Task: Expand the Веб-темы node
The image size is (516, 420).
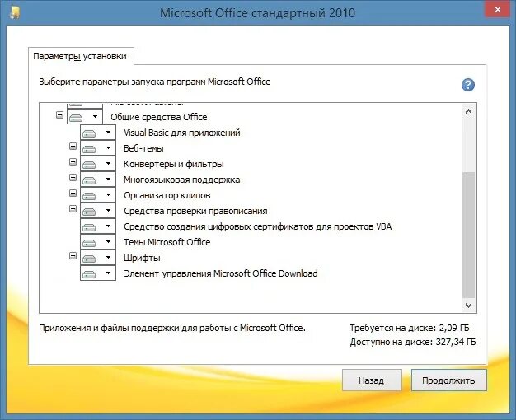Action: (73, 146)
